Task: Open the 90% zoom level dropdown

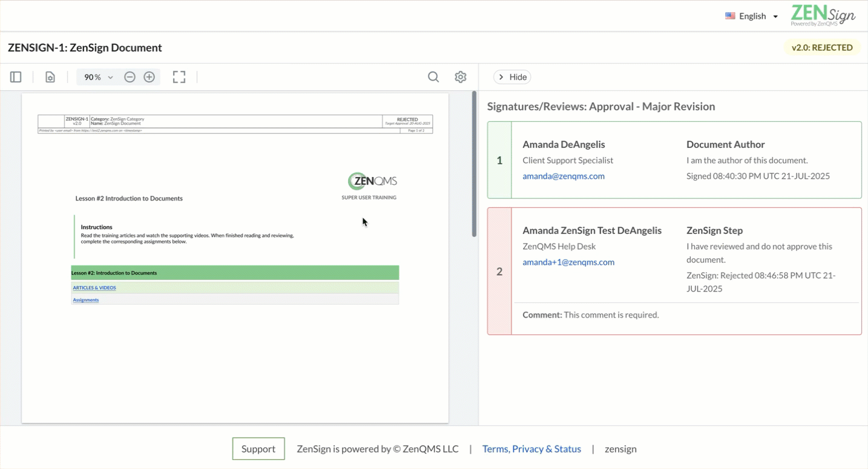Action: 98,77
